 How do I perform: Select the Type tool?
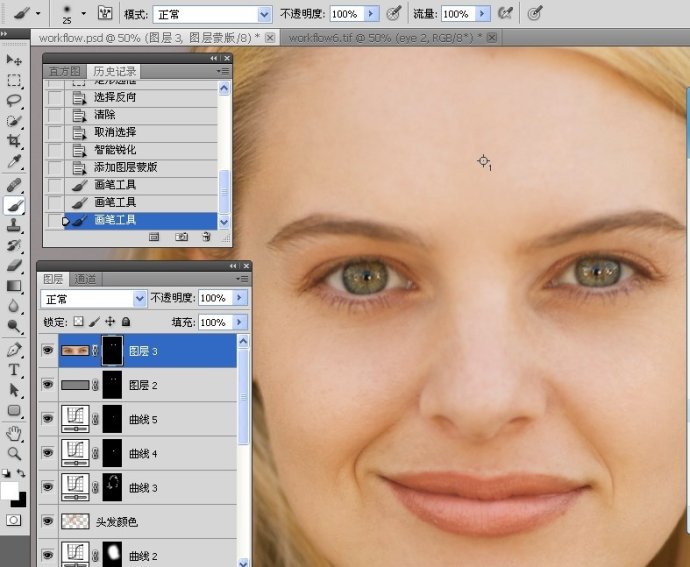pos(14,370)
